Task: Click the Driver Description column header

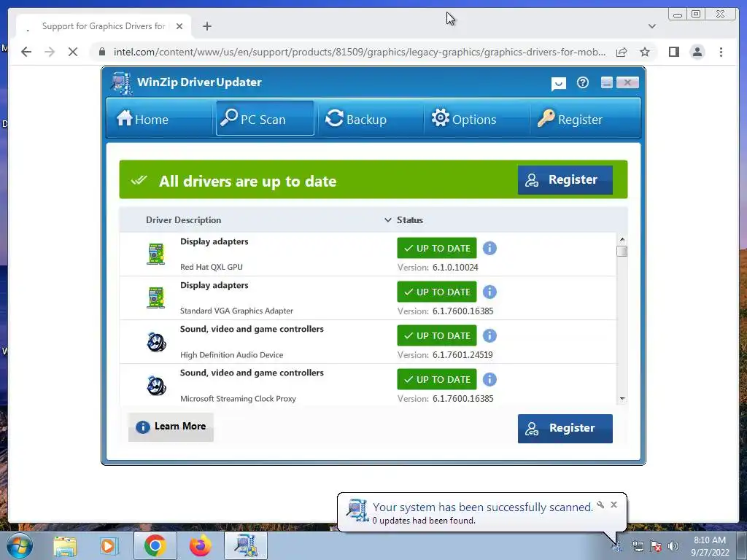Action: coord(183,220)
